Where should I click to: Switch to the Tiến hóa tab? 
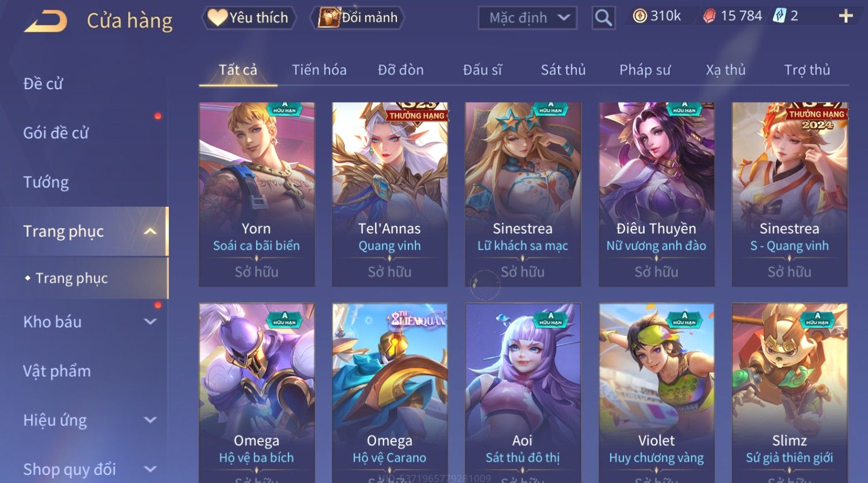[x=319, y=70]
